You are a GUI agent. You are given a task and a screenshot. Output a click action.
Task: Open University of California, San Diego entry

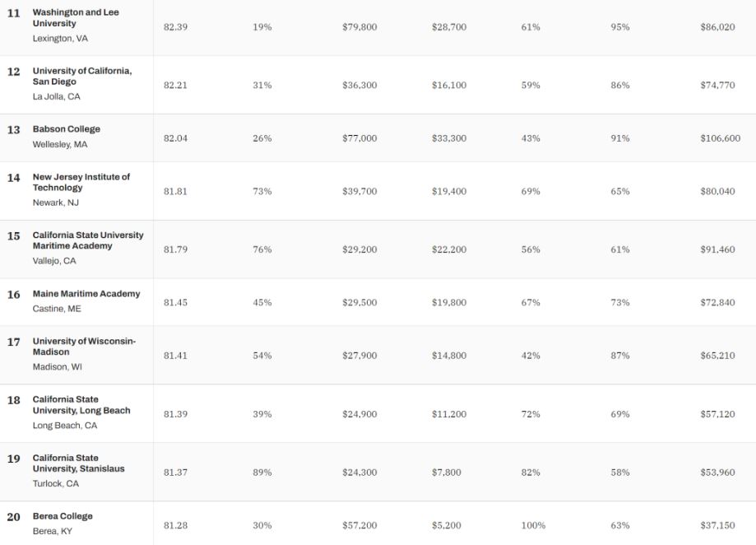[x=82, y=77]
